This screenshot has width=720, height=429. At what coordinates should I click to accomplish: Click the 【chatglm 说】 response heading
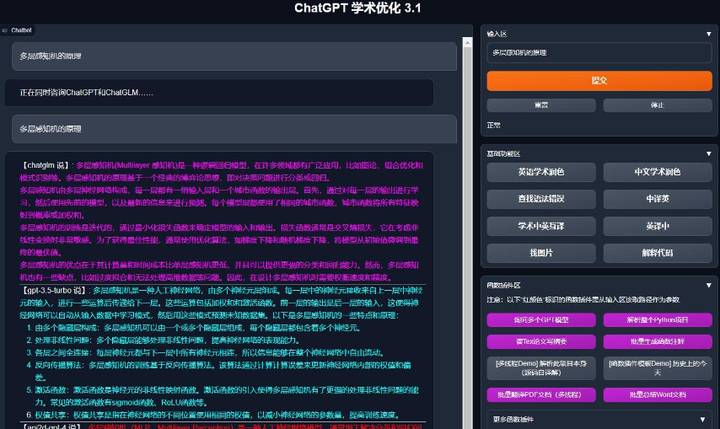coord(46,165)
